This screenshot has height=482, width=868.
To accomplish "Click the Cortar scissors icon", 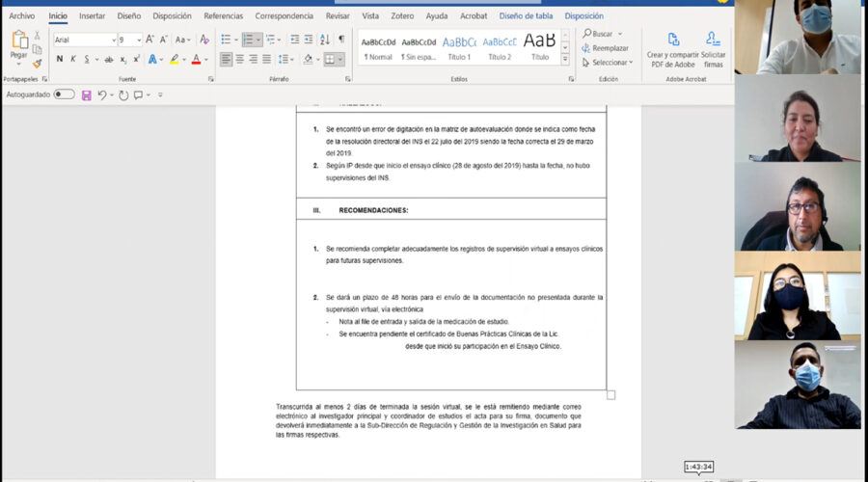I will (x=37, y=36).
